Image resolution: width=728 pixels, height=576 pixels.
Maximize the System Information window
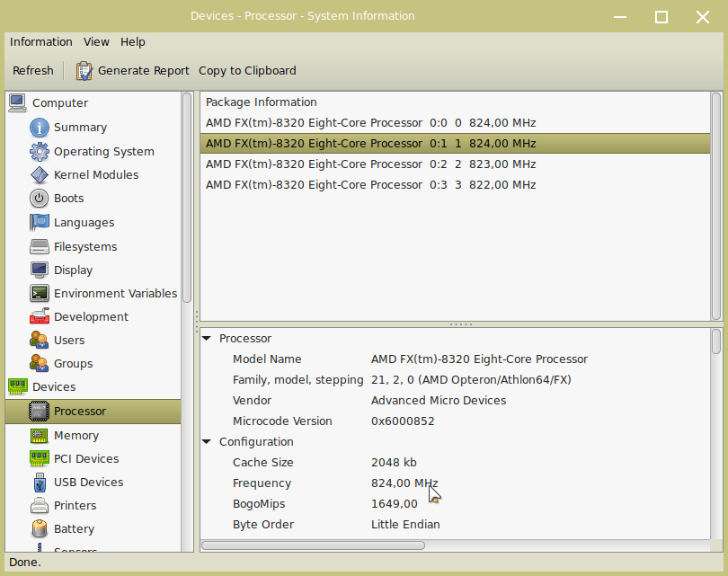(661, 17)
